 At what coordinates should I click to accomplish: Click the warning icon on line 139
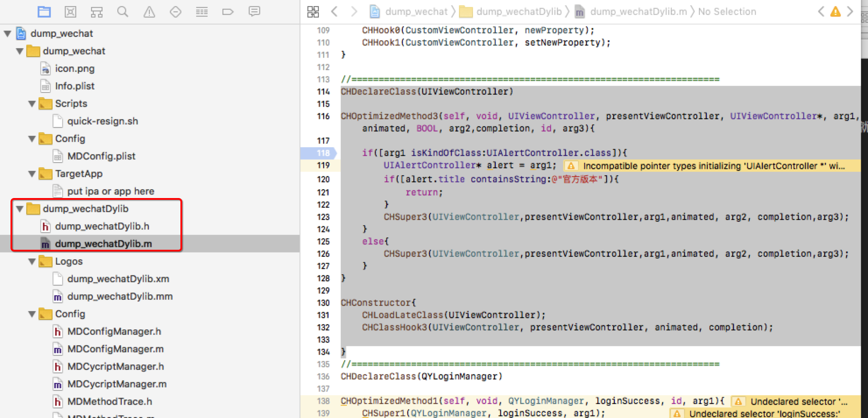pyautogui.click(x=677, y=414)
